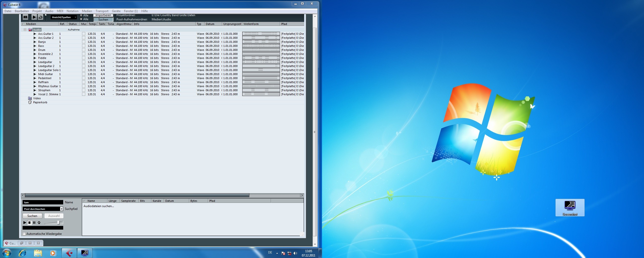Select the Video folder icon

click(30, 98)
